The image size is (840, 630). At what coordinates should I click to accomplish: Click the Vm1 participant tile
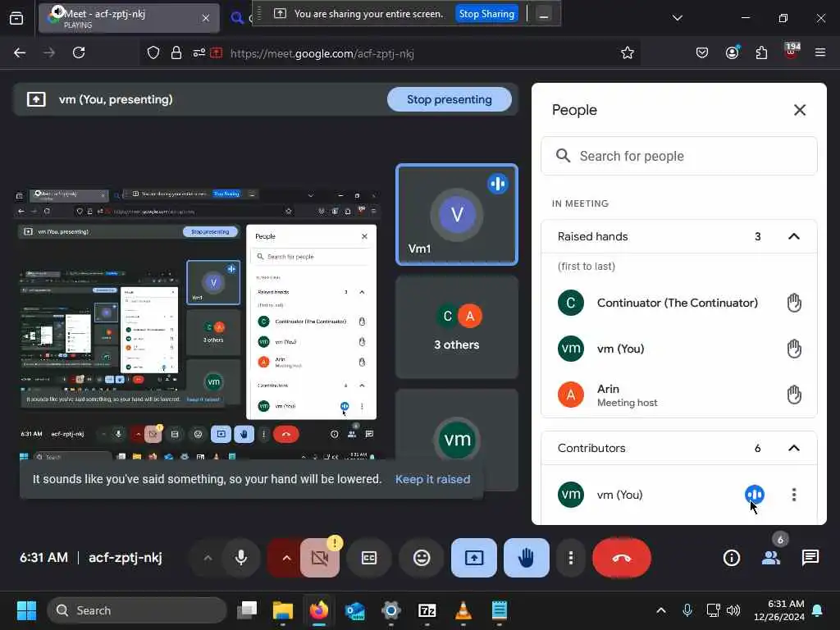click(x=456, y=214)
